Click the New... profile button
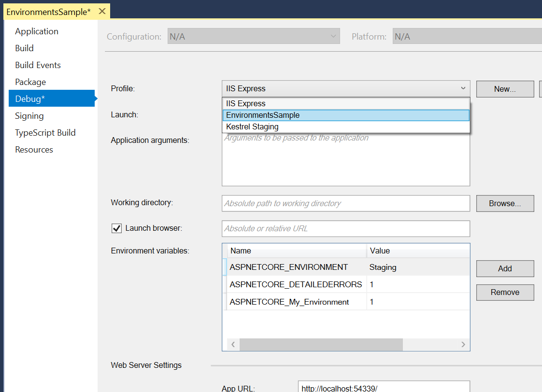 505,89
